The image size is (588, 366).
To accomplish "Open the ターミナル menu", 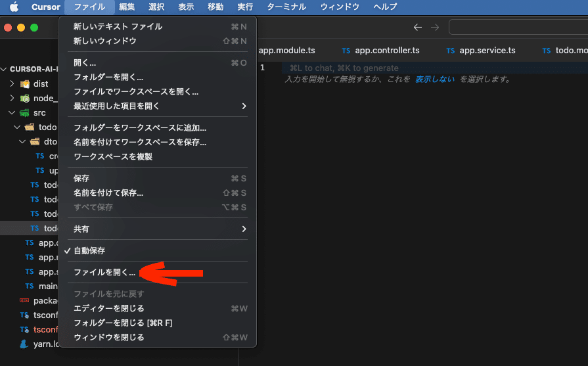I will tap(286, 7).
